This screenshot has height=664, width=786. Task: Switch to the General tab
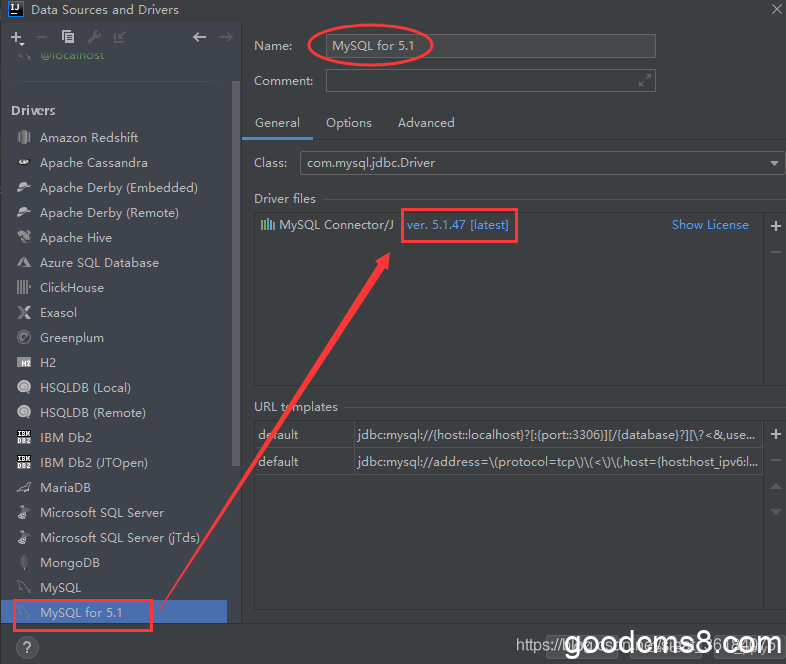click(277, 123)
